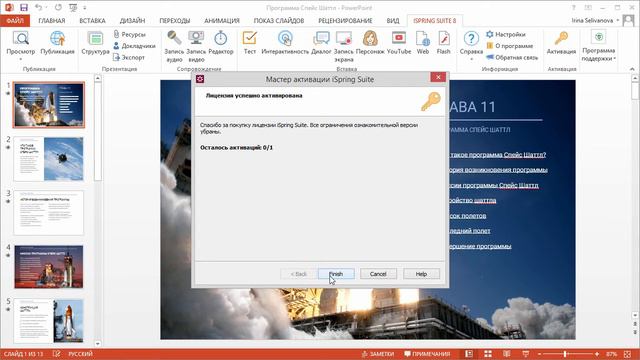Viewport: 640px width, 360px height.
Task: Start Slide Show from status bar
Action: click(x=526, y=354)
